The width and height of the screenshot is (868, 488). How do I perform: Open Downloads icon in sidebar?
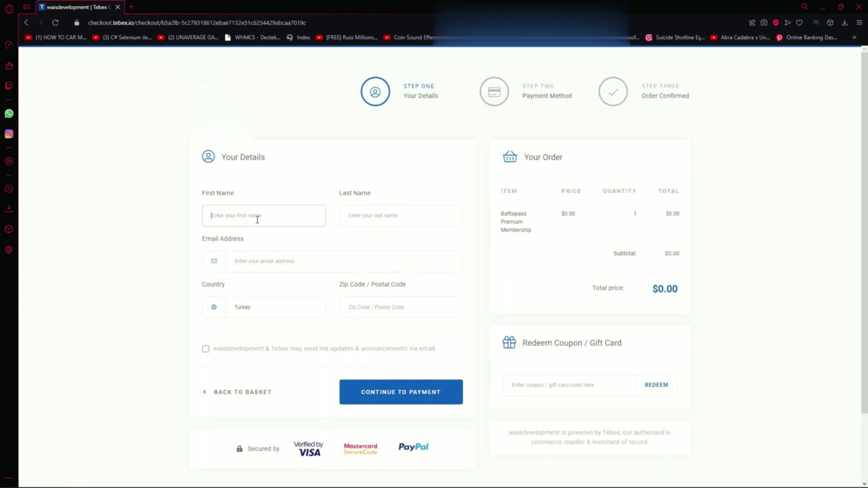pyautogui.click(x=9, y=209)
